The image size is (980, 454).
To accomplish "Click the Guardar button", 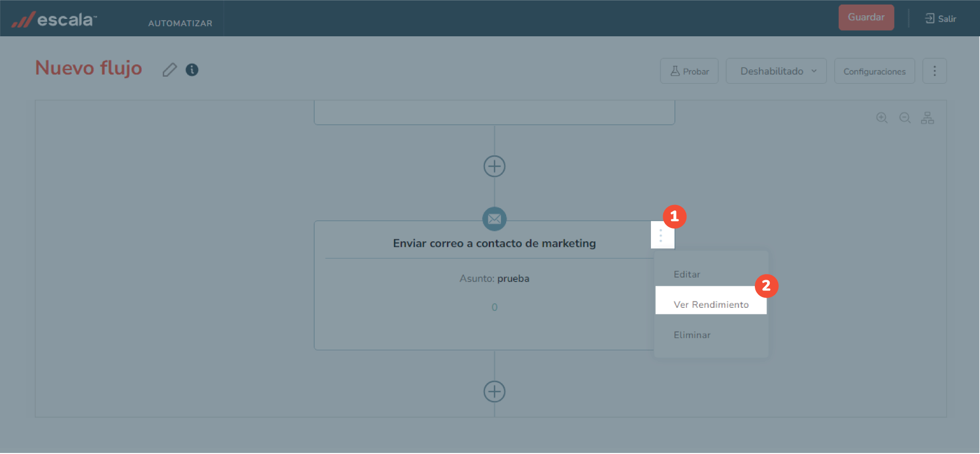I will [866, 17].
